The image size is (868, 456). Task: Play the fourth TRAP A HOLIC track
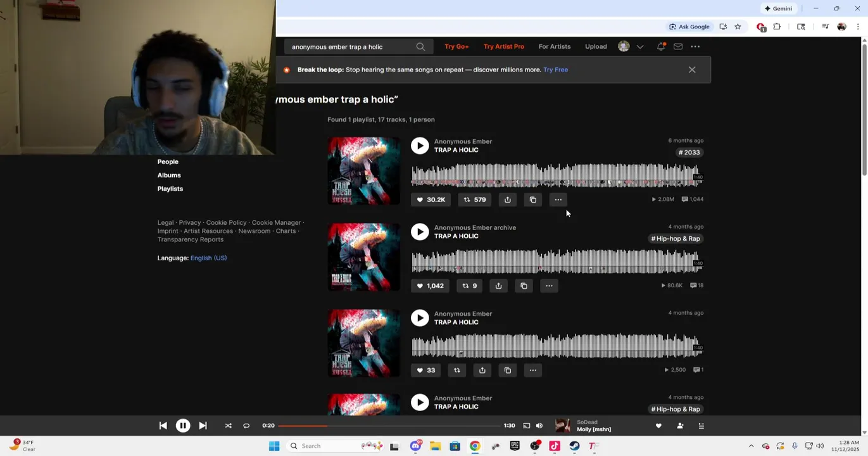click(420, 403)
